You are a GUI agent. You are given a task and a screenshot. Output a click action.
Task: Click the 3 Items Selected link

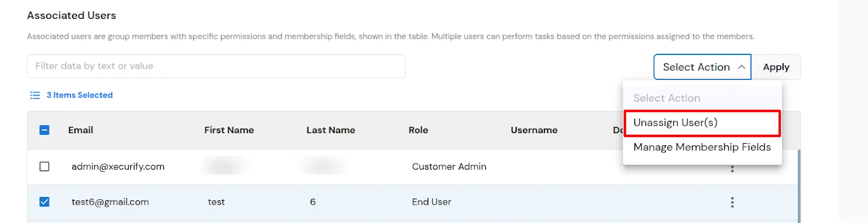coord(79,95)
